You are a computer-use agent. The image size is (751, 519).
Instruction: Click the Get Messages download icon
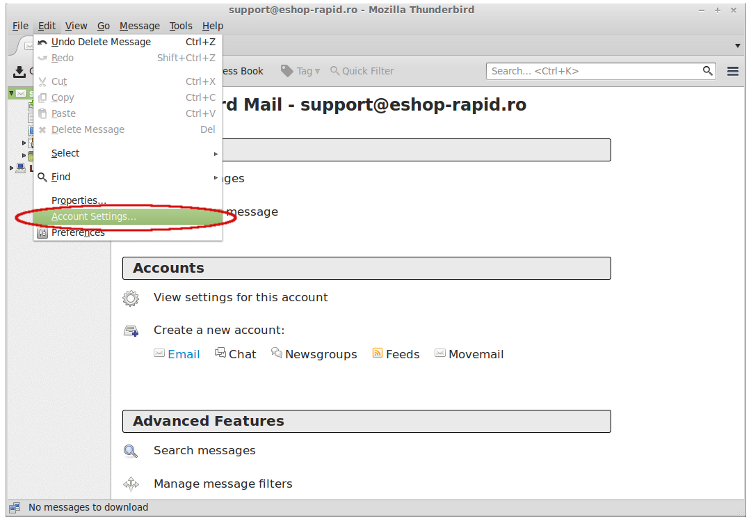(x=19, y=71)
